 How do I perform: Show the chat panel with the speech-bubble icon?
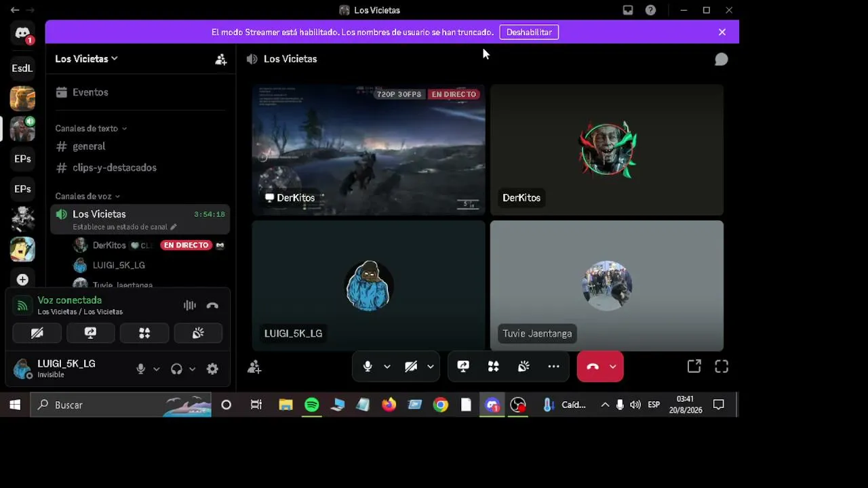(722, 59)
